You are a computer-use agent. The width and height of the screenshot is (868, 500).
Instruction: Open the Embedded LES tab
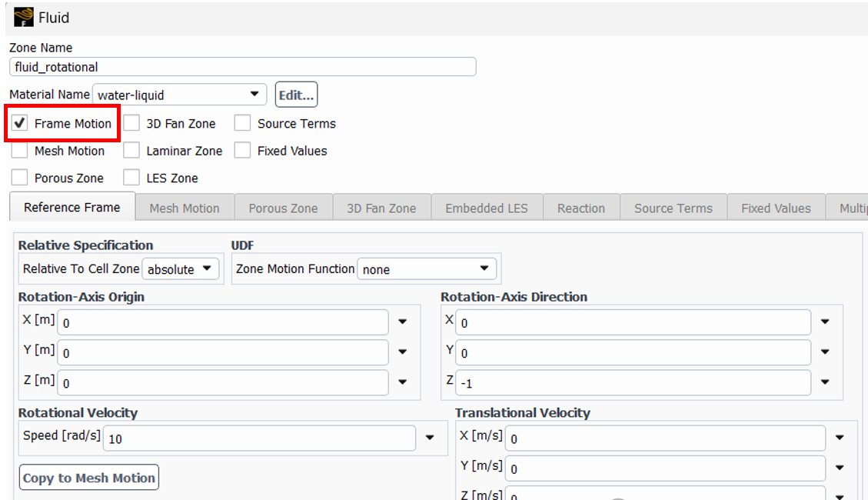tap(486, 208)
